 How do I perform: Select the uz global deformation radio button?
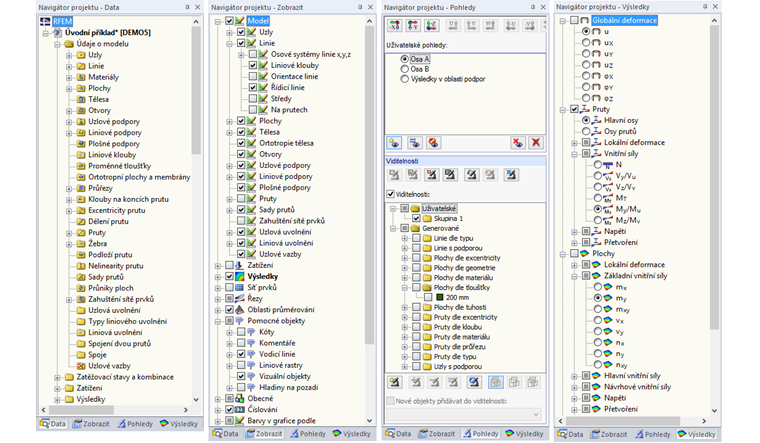click(x=586, y=65)
